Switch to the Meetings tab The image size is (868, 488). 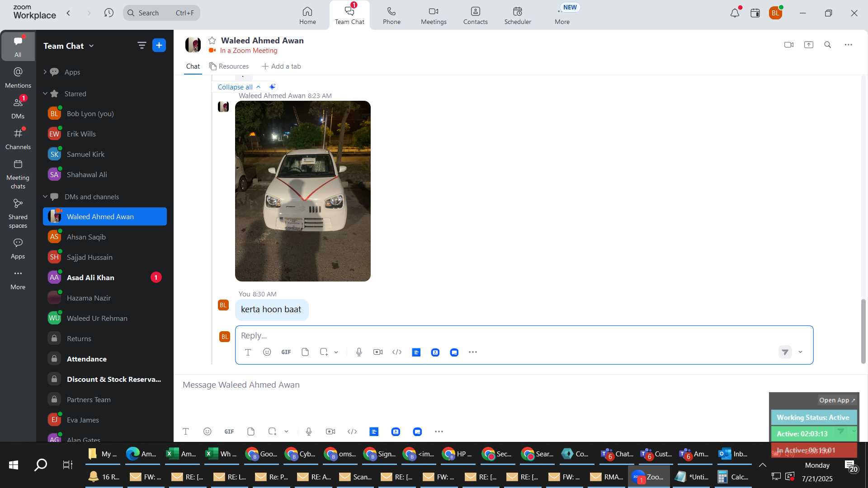click(x=434, y=15)
